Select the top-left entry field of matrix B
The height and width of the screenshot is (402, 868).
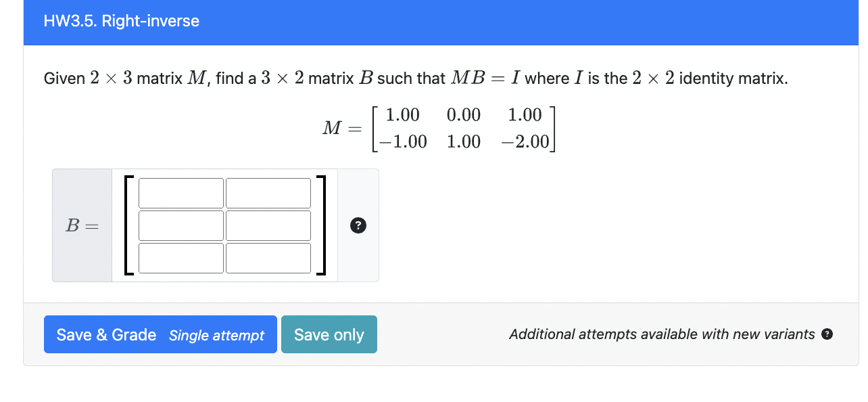click(x=180, y=192)
